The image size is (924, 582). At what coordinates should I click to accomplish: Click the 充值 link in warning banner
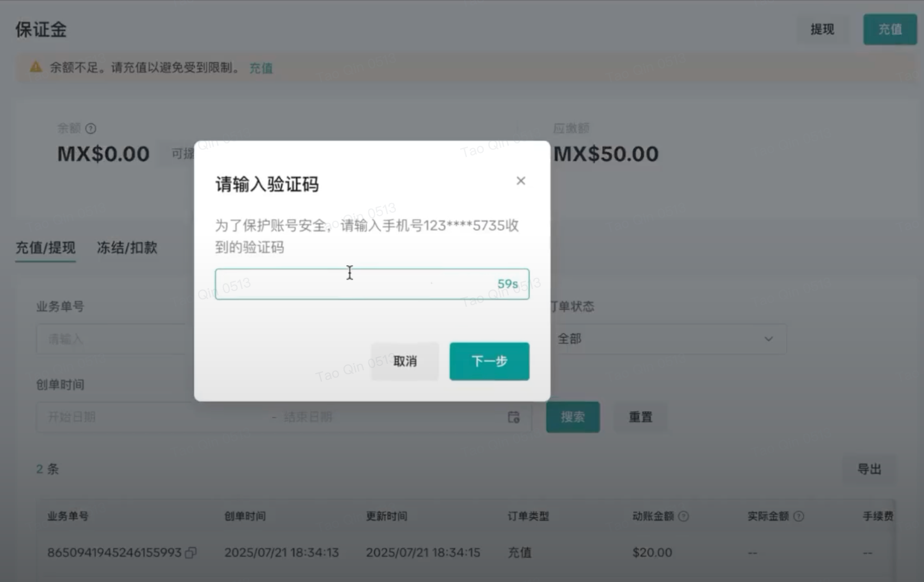[261, 68]
